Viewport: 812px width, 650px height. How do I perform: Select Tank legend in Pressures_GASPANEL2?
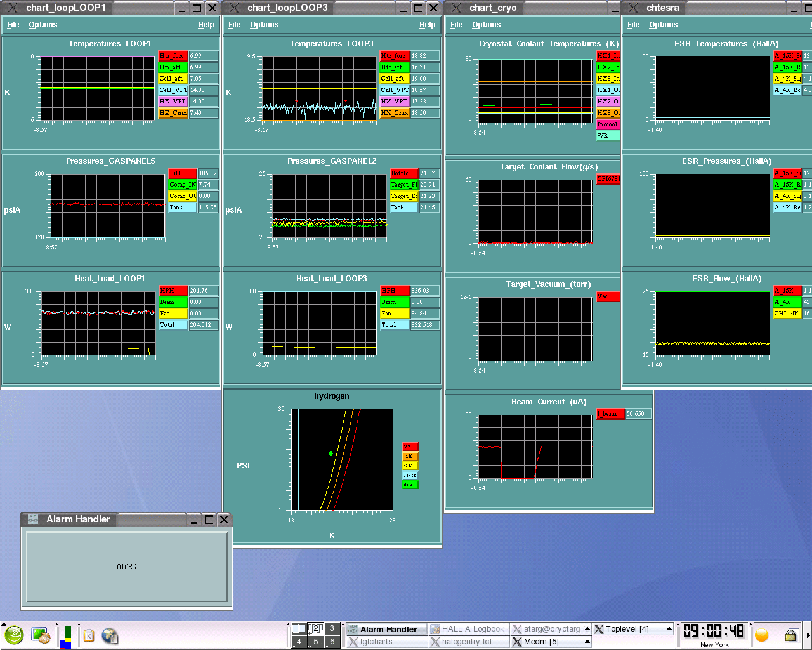(x=404, y=208)
